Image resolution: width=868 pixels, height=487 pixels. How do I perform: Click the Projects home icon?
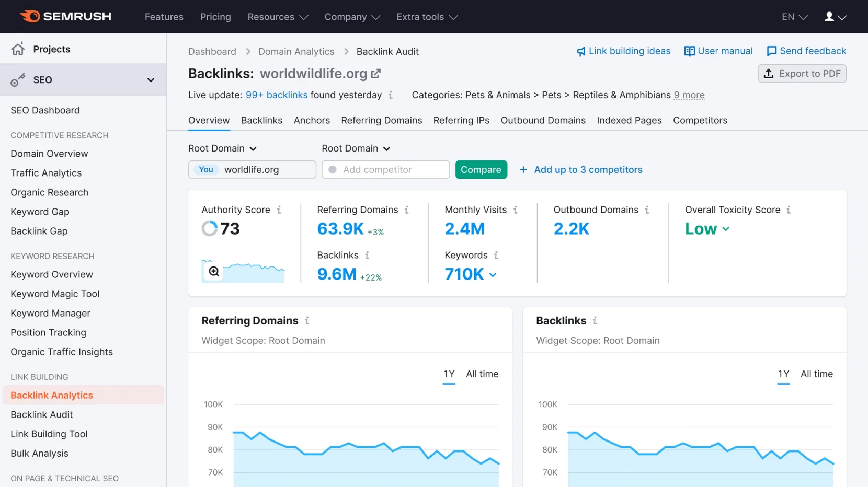[18, 49]
